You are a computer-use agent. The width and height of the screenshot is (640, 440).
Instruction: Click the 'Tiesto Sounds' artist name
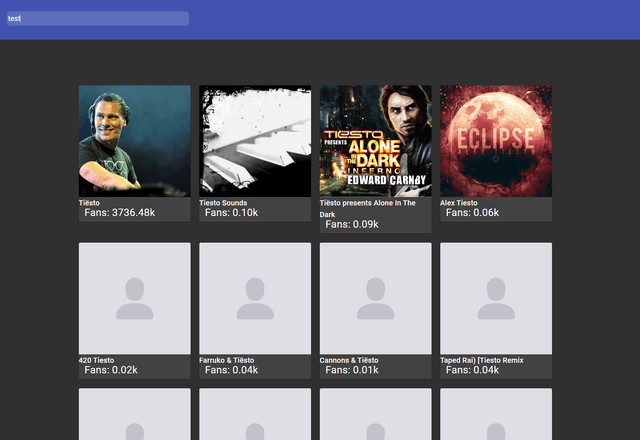coord(223,203)
